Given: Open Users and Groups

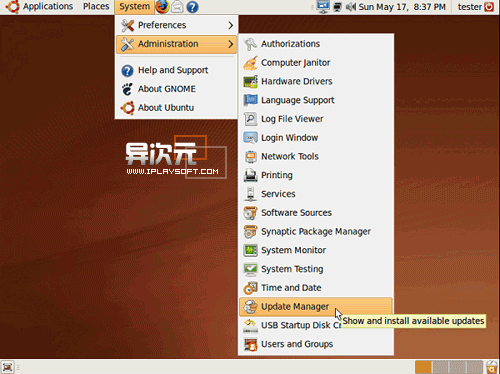Looking at the screenshot, I should click(316, 344).
